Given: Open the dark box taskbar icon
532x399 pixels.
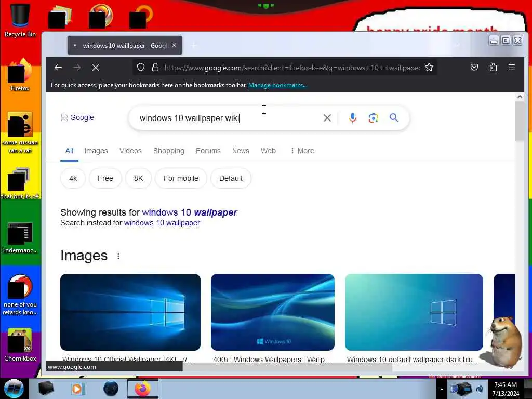Looking at the screenshot, I should 46,389.
